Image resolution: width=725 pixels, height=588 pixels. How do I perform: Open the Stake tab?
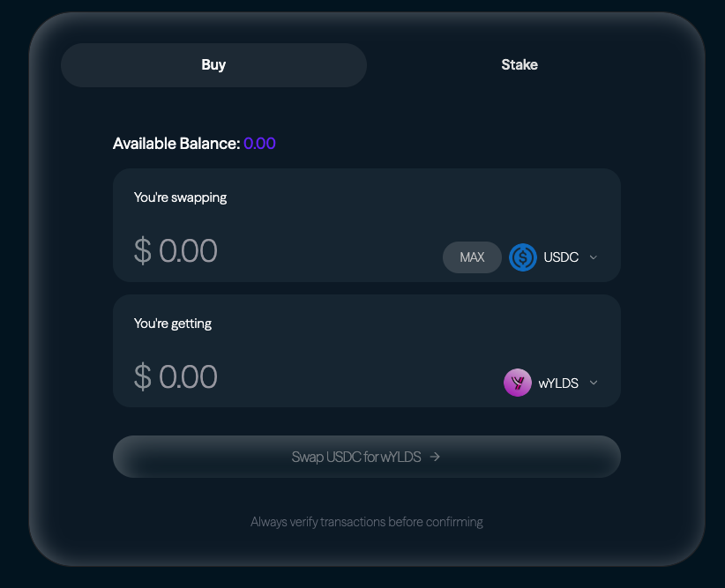point(519,65)
